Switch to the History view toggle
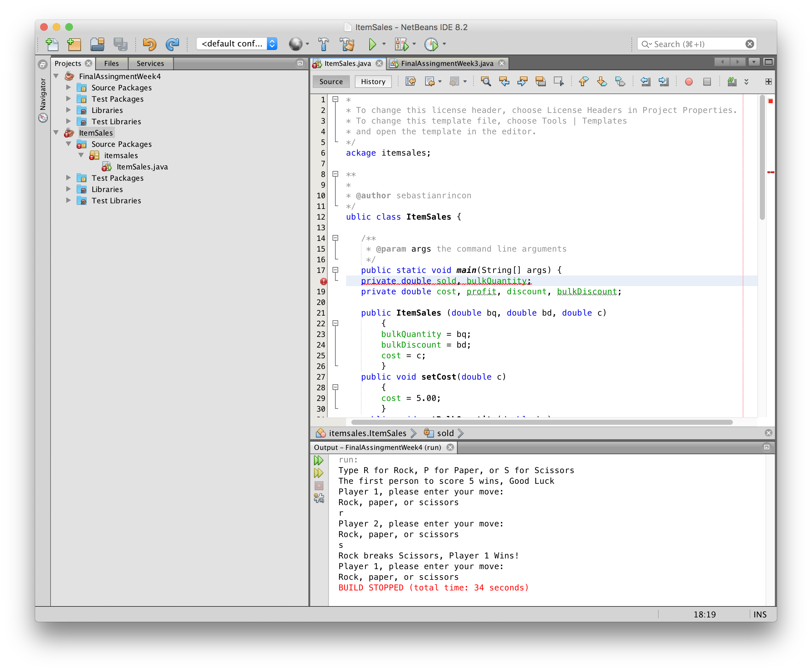Image resolution: width=812 pixels, height=672 pixels. click(373, 82)
